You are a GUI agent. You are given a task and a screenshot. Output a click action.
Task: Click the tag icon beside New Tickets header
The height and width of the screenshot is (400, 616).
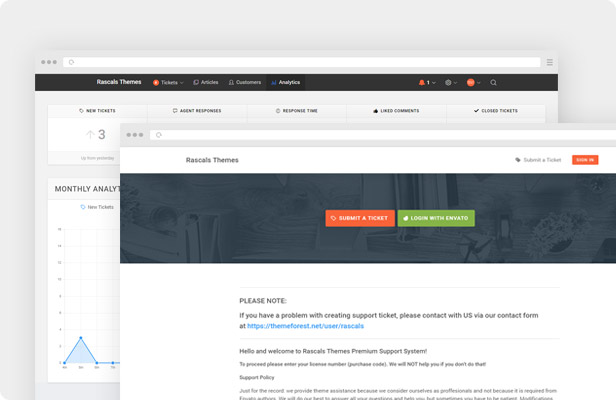click(x=81, y=111)
